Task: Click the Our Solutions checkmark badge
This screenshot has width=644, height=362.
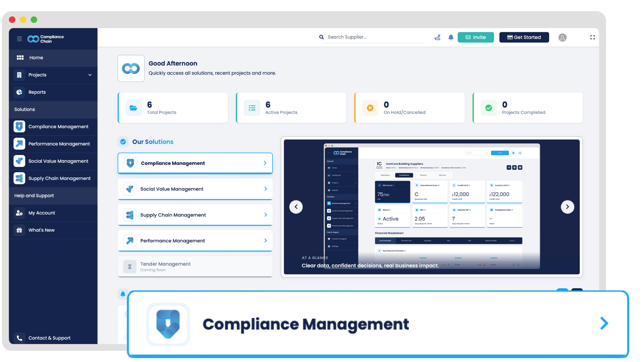Action: click(123, 142)
